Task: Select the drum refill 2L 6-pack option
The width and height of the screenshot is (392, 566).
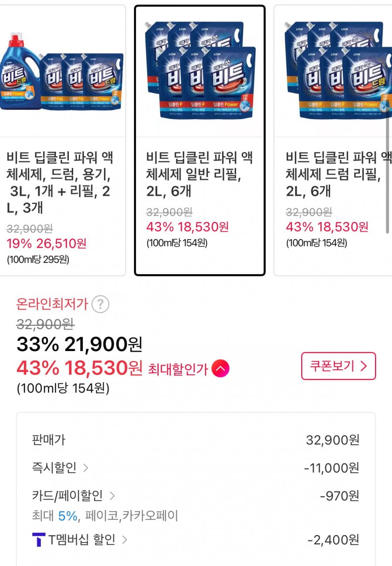Action: point(335,174)
